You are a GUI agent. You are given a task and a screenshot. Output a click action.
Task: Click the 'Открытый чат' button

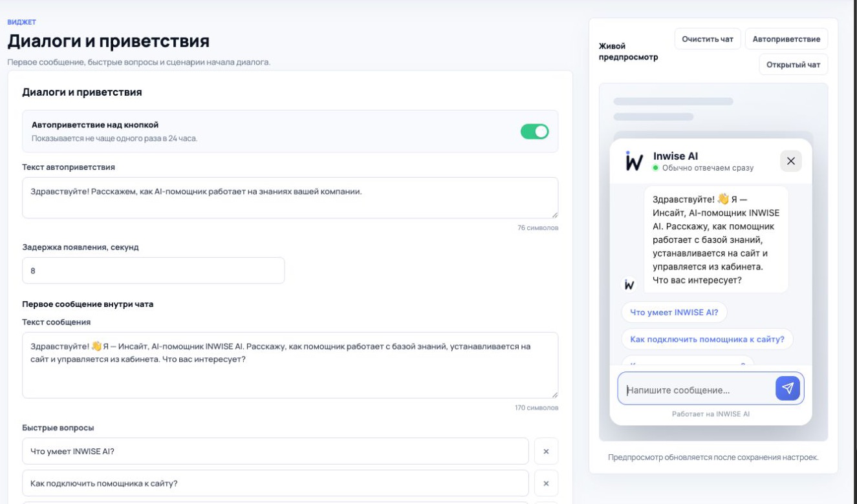(793, 65)
